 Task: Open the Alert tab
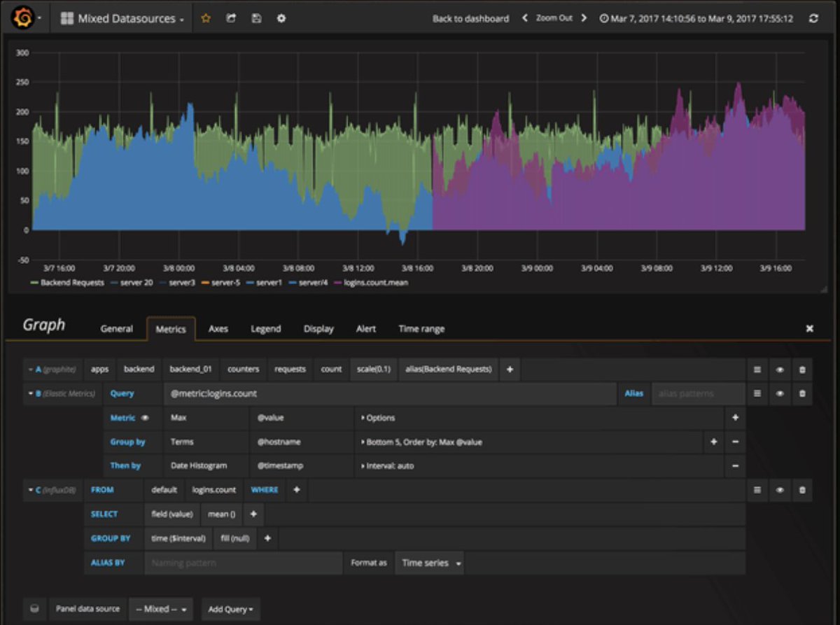(366, 328)
